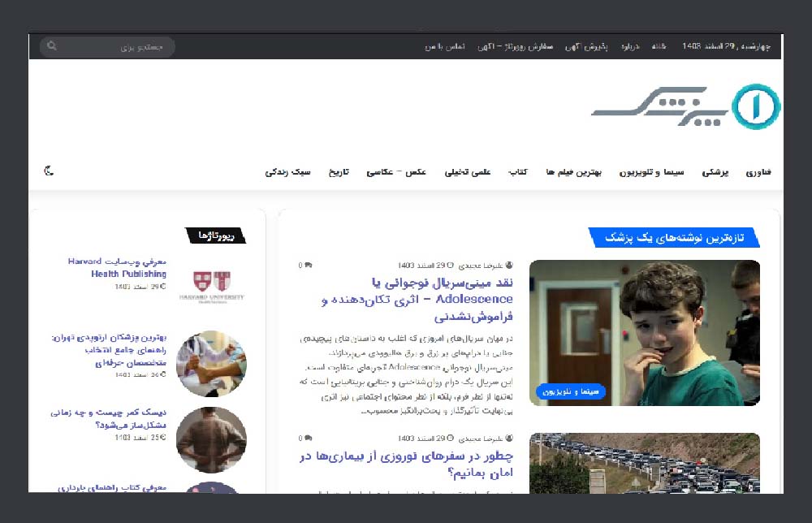Click the author name on the Nowruz travel article
The image size is (812, 523).
click(481, 438)
